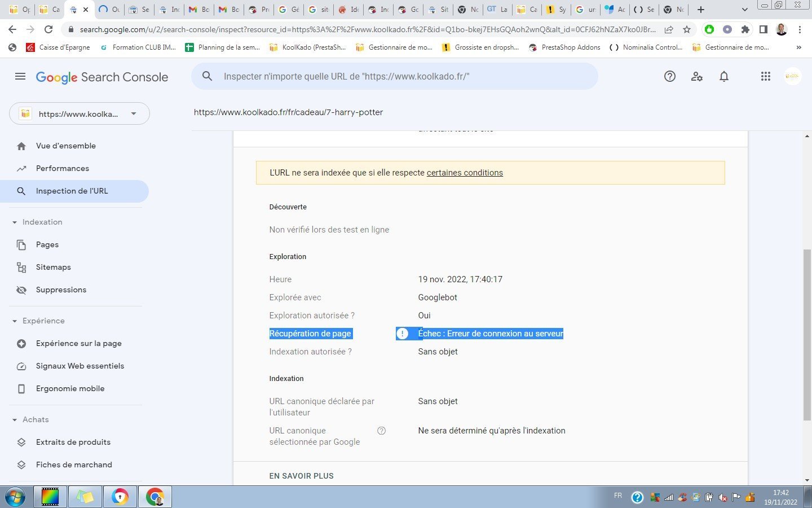
Task: Click the scrollbar down arrow of the page
Action: 807,480
